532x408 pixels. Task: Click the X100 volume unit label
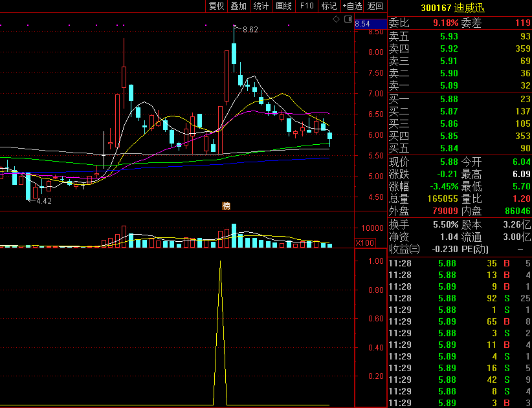click(x=365, y=242)
